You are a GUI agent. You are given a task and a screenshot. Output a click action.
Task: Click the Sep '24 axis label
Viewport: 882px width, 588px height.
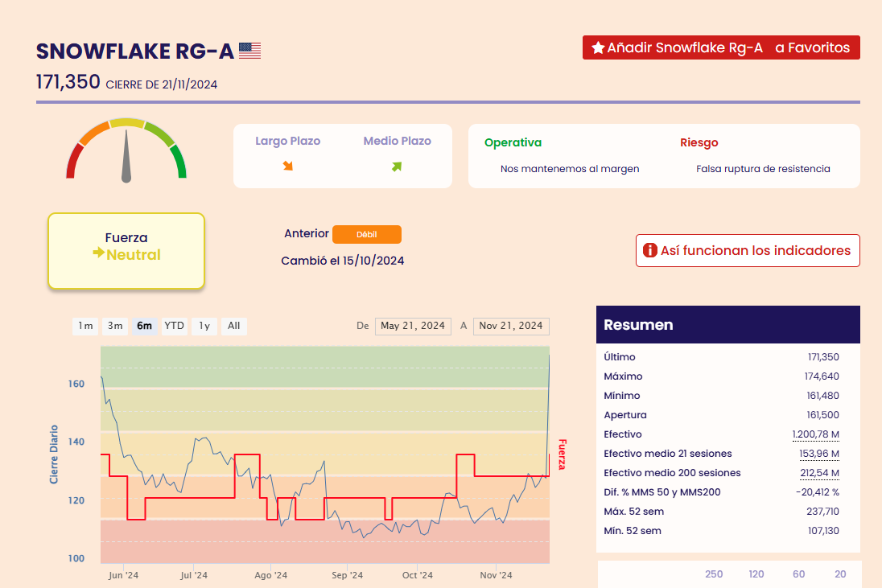tap(347, 575)
